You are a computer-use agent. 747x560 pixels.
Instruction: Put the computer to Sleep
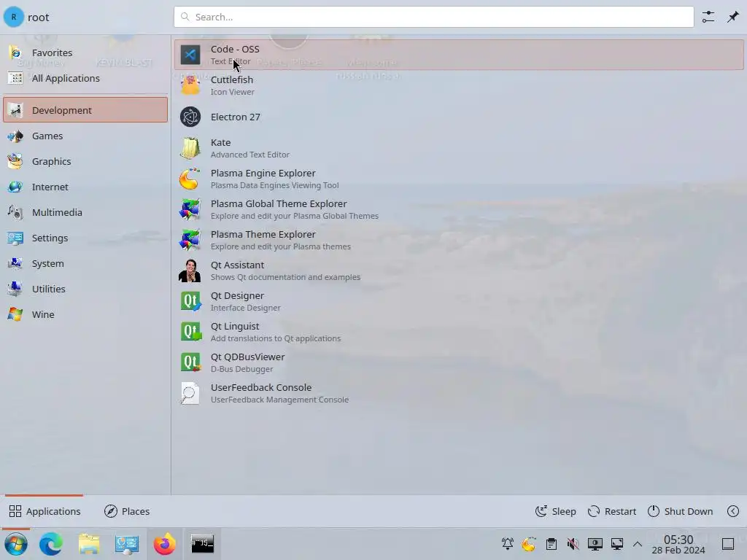point(555,511)
